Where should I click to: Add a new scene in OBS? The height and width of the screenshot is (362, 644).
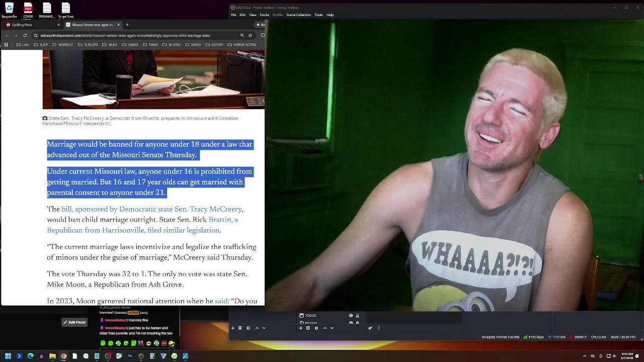233,328
